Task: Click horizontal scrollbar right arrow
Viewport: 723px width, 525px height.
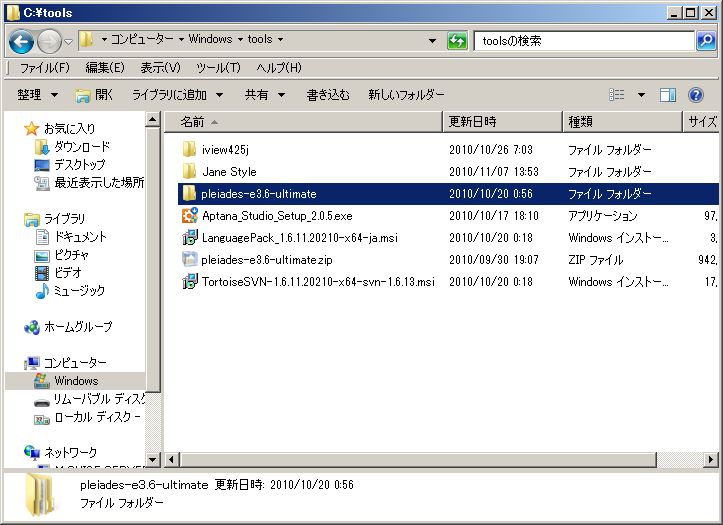Action: (x=711, y=459)
